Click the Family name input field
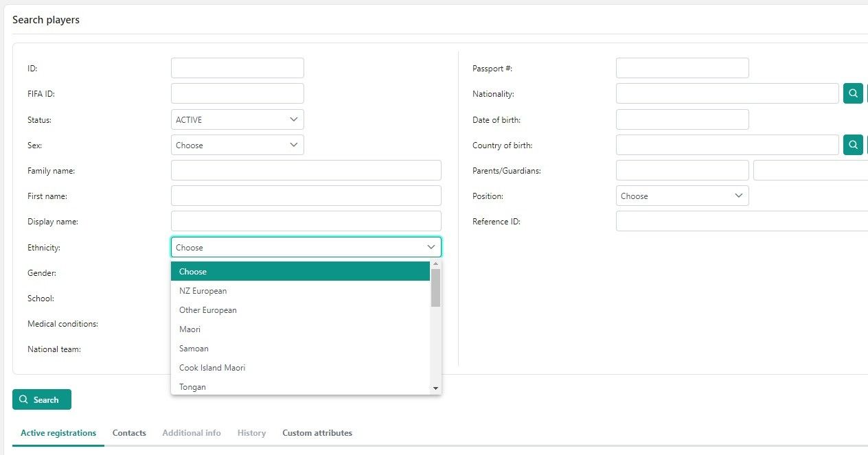Screen dimensions: 868x455 click(x=306, y=170)
